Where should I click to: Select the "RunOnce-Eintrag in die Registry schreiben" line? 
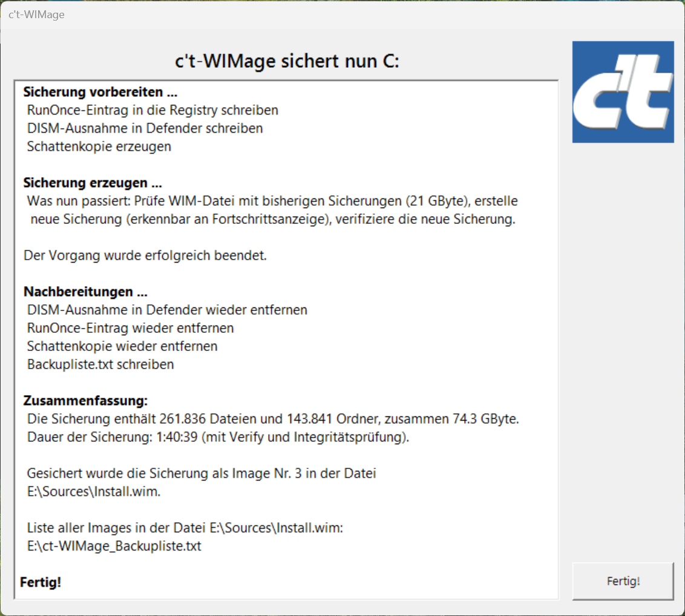tap(152, 110)
